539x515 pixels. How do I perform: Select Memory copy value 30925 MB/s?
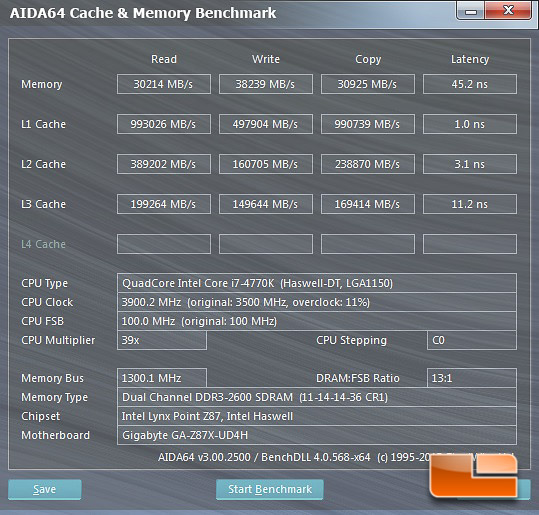(367, 84)
